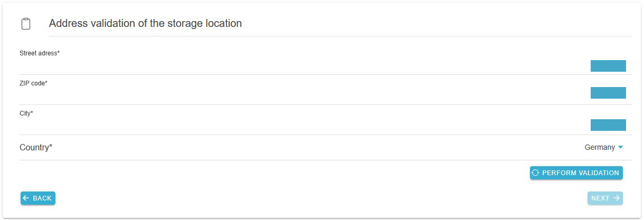Expand the Country dropdown caret arrow

pyautogui.click(x=621, y=148)
